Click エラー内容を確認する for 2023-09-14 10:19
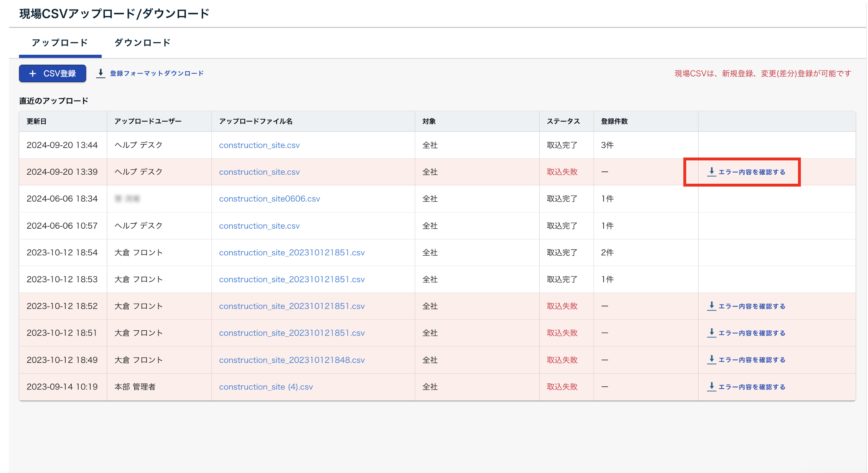 coord(752,387)
